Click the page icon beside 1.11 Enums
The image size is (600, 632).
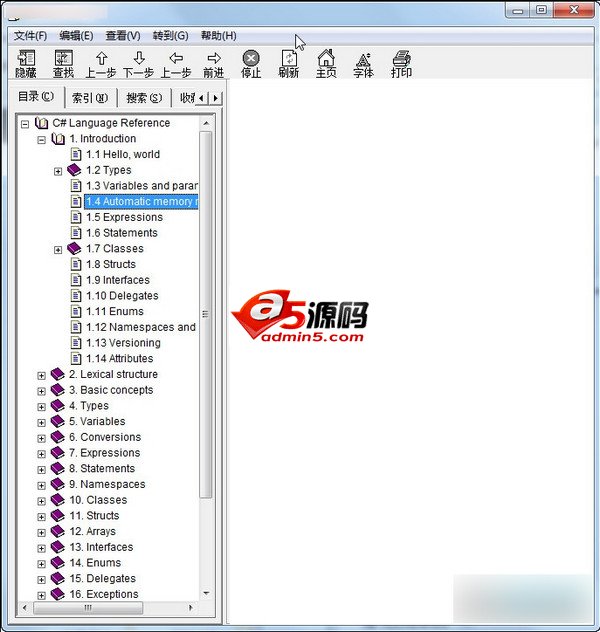[76, 311]
